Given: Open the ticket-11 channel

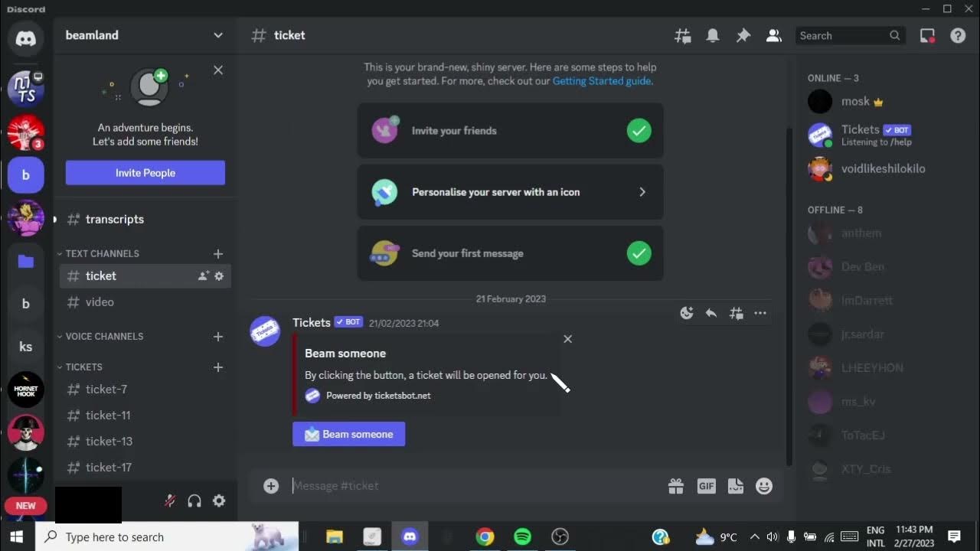Looking at the screenshot, I should click(145, 416).
